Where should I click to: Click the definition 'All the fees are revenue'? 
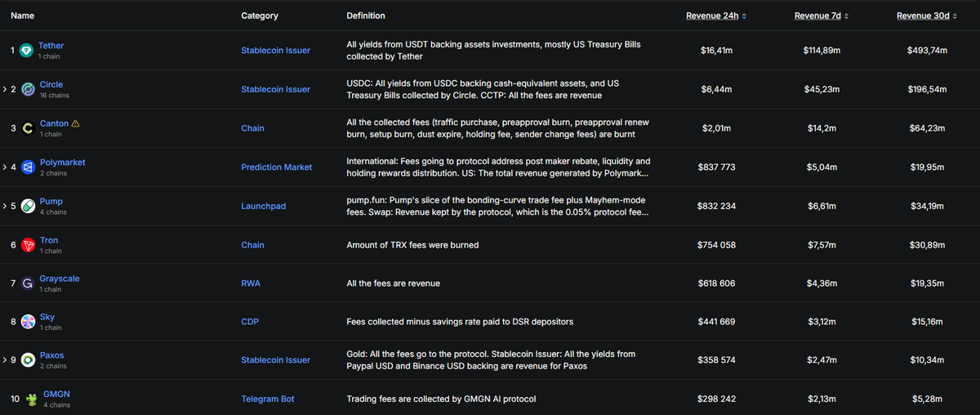393,283
